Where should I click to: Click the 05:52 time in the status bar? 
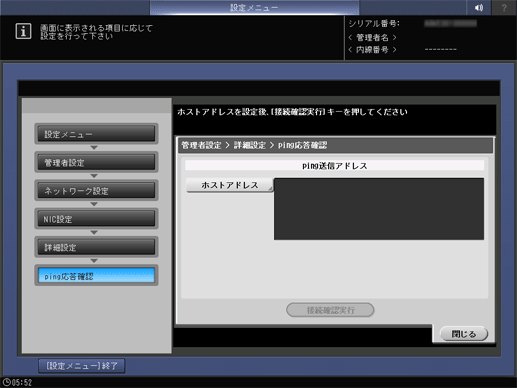coord(22,383)
